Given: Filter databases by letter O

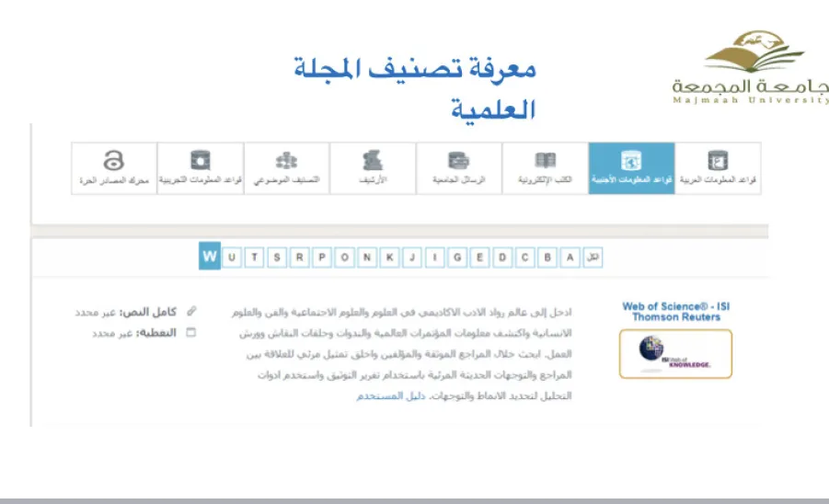Looking at the screenshot, I should click(x=345, y=258).
